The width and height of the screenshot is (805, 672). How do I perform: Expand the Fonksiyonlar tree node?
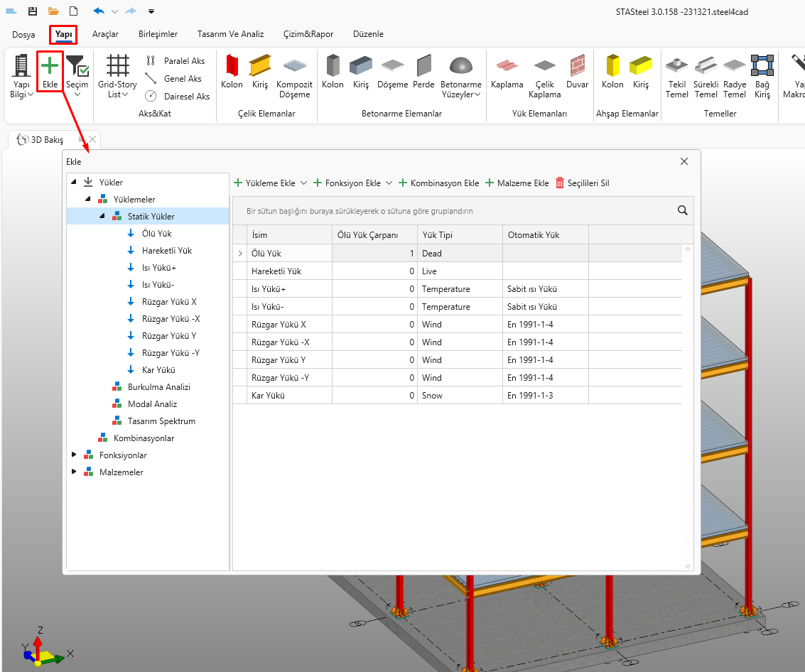[x=74, y=455]
